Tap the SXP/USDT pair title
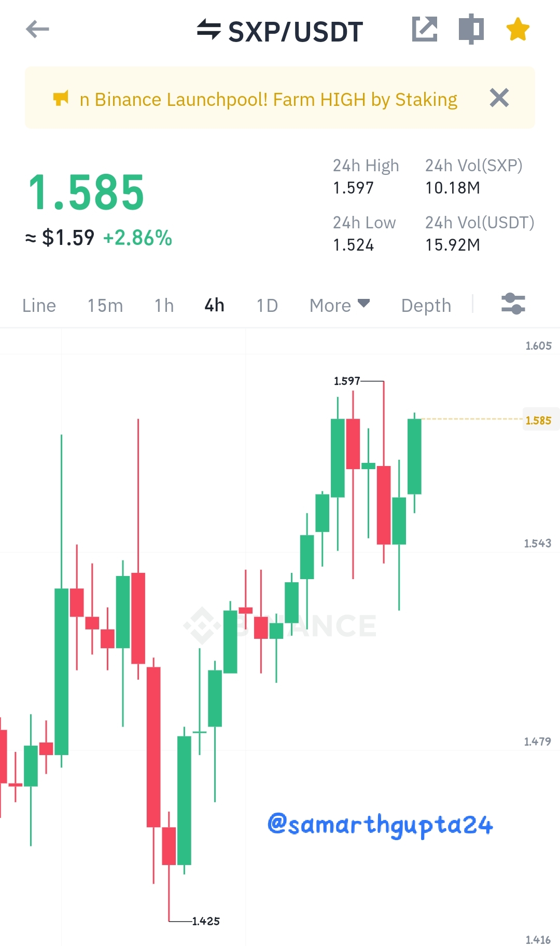This screenshot has width=560, height=946. 296,32
